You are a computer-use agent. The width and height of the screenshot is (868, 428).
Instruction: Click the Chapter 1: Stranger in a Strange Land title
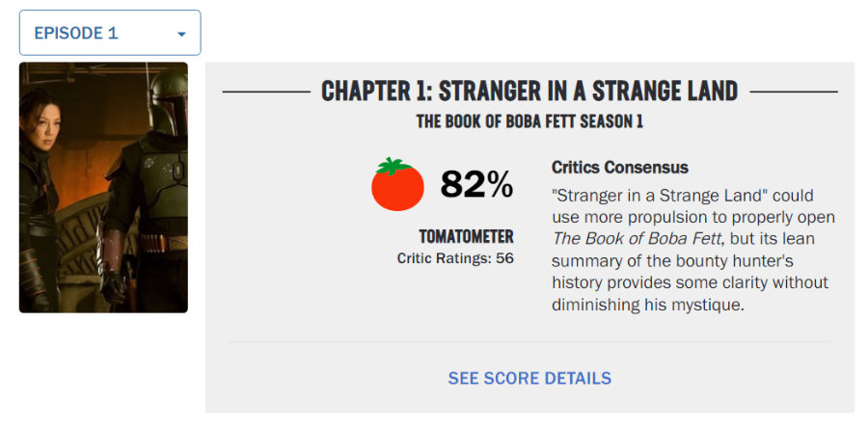[x=529, y=92]
